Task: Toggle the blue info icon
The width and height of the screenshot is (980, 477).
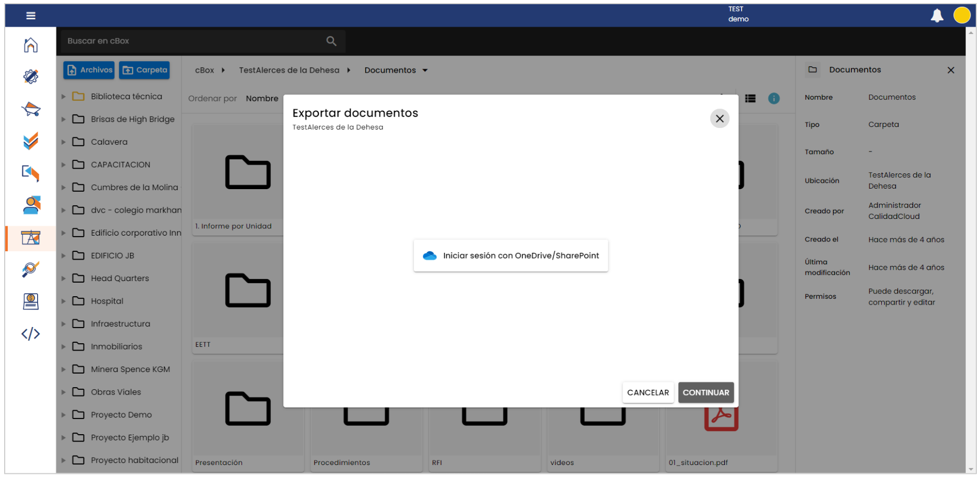Action: 774,98
